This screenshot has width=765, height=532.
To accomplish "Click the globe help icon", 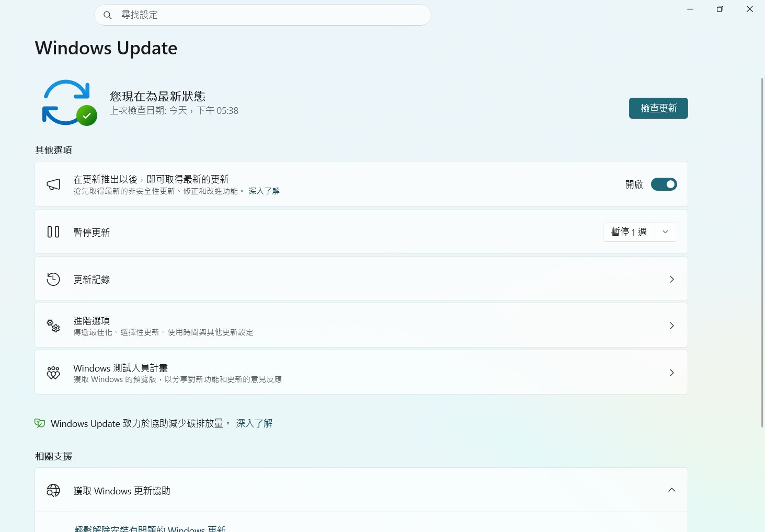I will [53, 490].
